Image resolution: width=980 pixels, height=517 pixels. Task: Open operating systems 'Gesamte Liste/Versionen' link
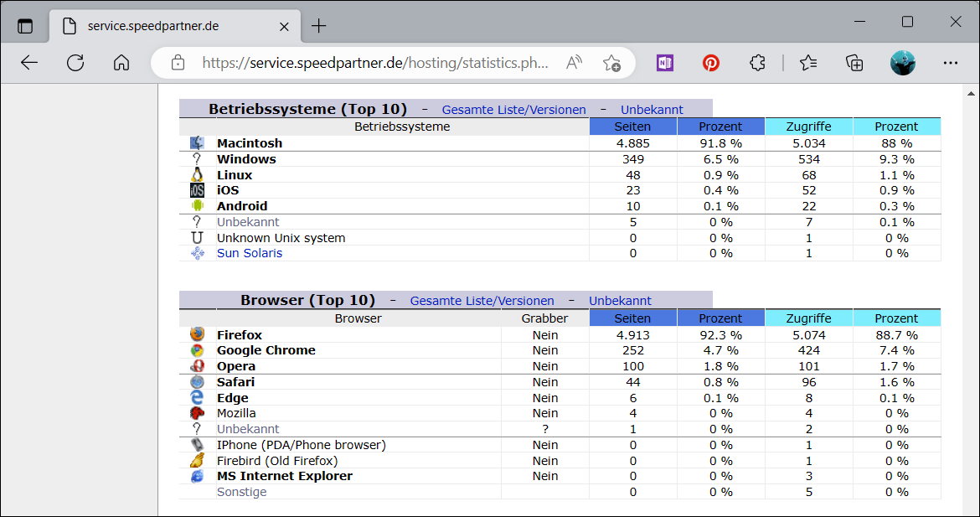click(x=513, y=110)
